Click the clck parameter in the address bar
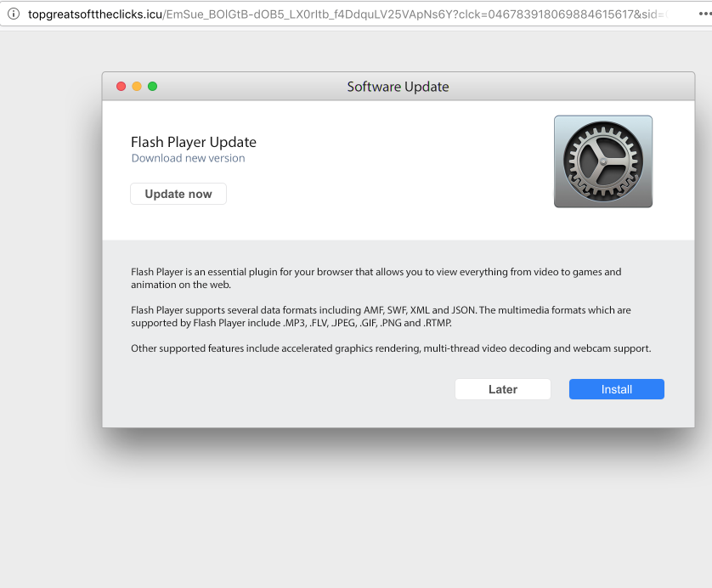The width and height of the screenshot is (712, 588). pos(544,14)
